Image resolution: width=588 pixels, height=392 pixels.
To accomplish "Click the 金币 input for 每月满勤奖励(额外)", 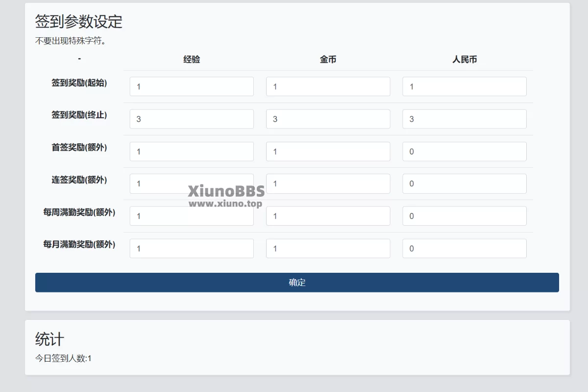I will point(327,248).
